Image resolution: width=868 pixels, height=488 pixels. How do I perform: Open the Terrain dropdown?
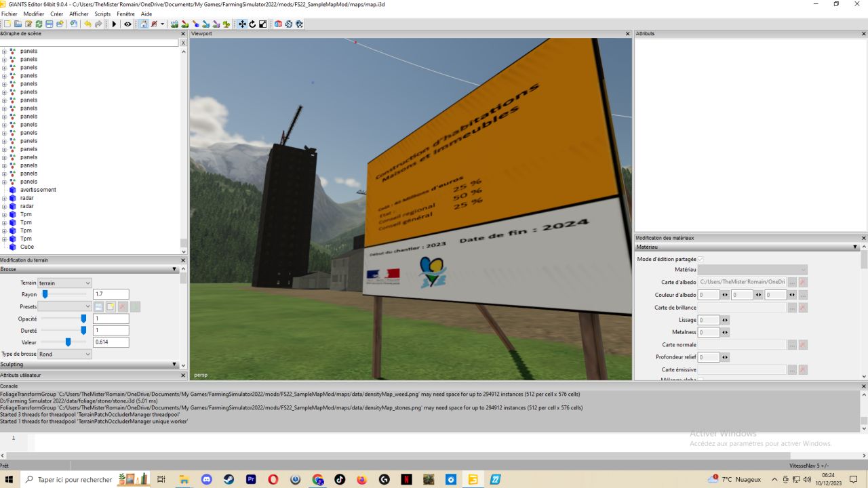click(64, 283)
